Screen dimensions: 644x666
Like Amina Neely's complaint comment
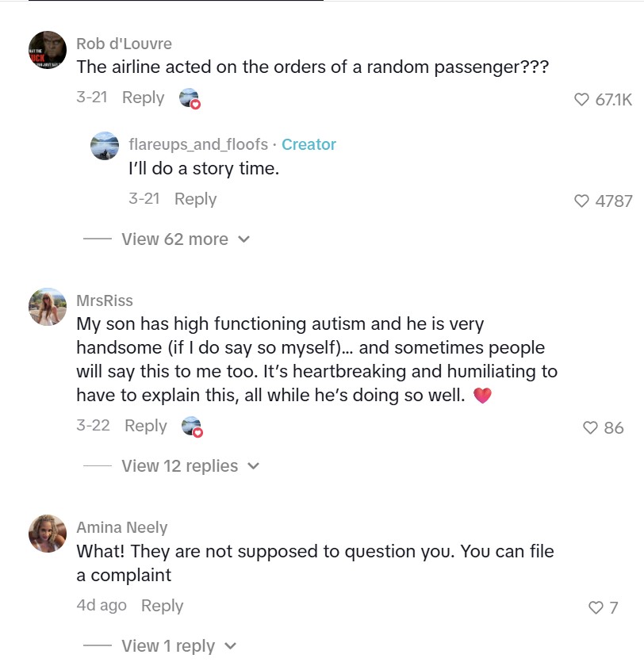click(x=596, y=608)
